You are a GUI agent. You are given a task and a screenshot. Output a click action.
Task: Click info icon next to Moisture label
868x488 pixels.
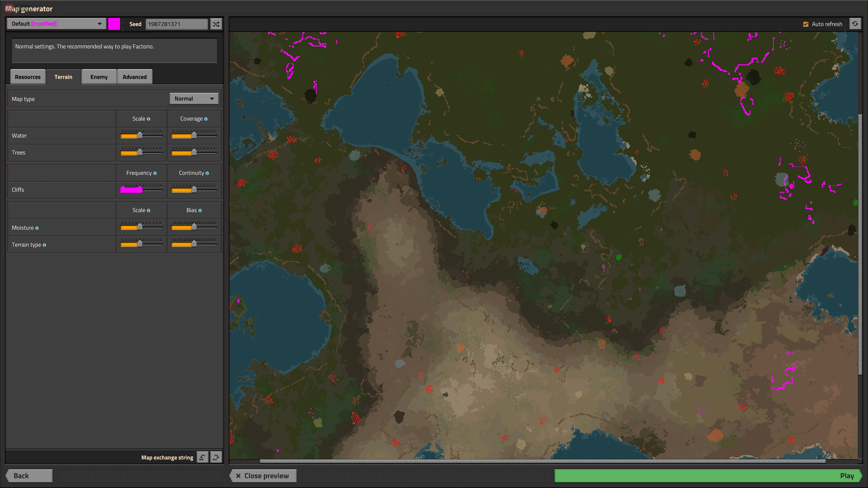[x=37, y=228]
